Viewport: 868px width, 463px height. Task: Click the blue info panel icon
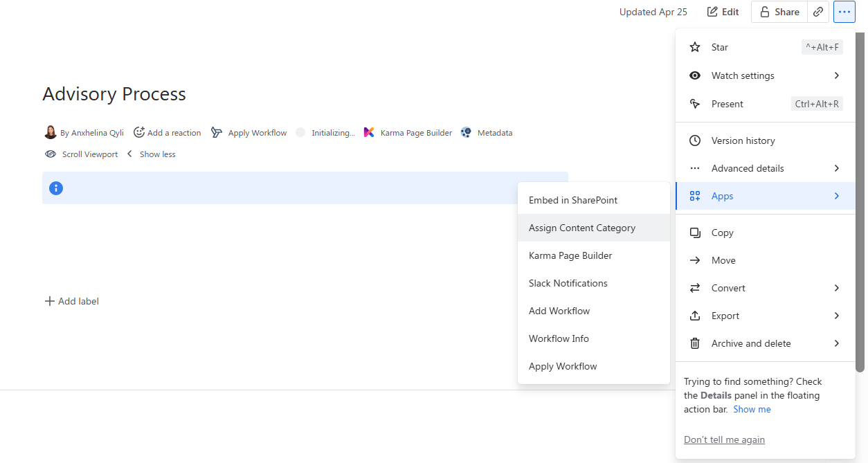tap(56, 188)
